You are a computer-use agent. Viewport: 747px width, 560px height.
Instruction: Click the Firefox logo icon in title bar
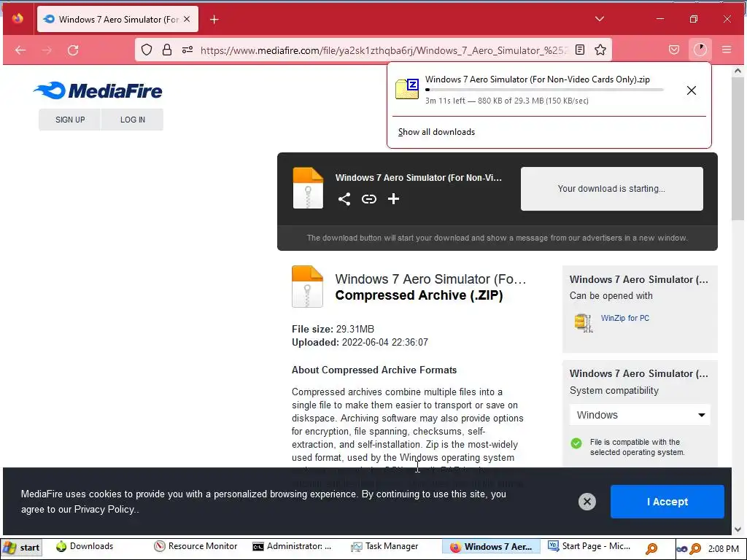tap(18, 19)
